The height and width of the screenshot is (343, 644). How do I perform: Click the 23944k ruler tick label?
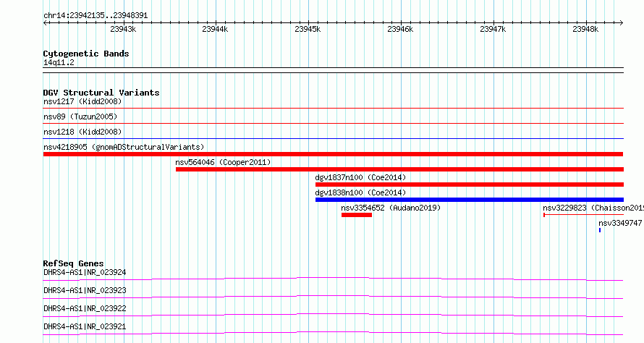coord(215,29)
